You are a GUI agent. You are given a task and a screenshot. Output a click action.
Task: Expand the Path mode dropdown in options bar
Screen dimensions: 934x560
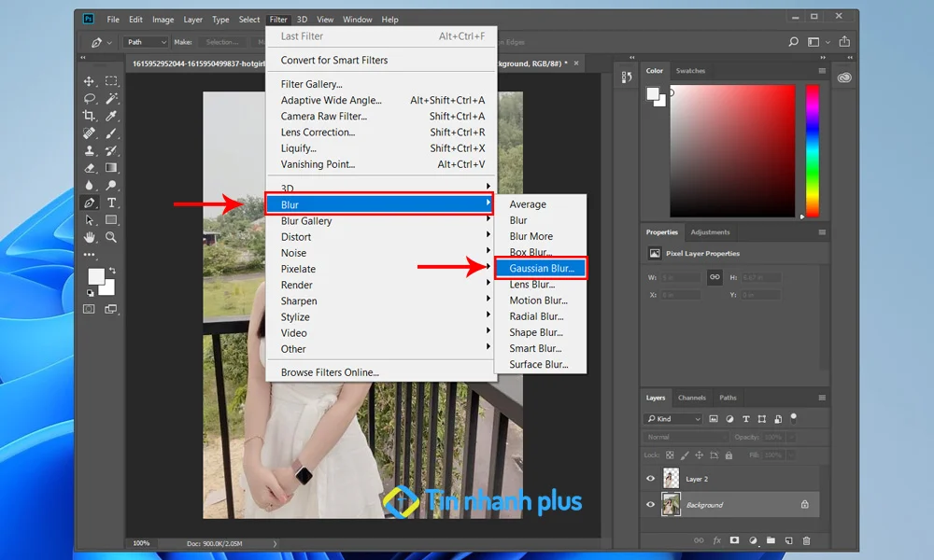point(146,42)
